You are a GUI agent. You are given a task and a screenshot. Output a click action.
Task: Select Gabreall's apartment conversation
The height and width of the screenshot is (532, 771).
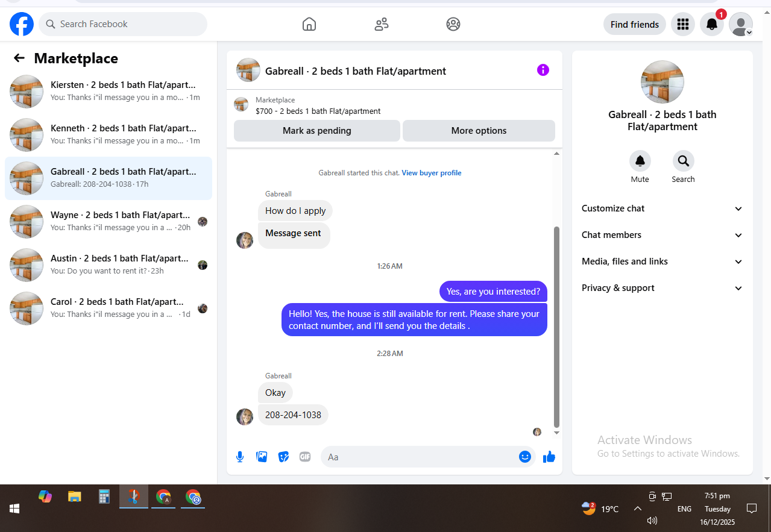coord(109,178)
